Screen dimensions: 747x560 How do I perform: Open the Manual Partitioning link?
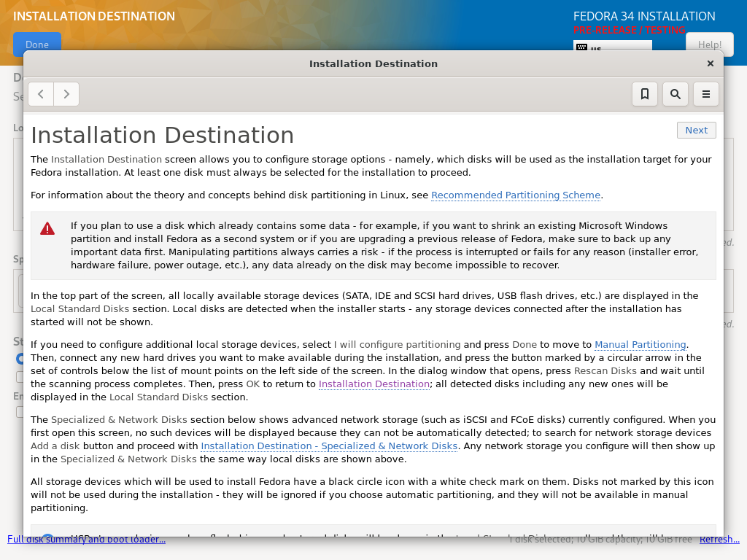[x=640, y=345]
